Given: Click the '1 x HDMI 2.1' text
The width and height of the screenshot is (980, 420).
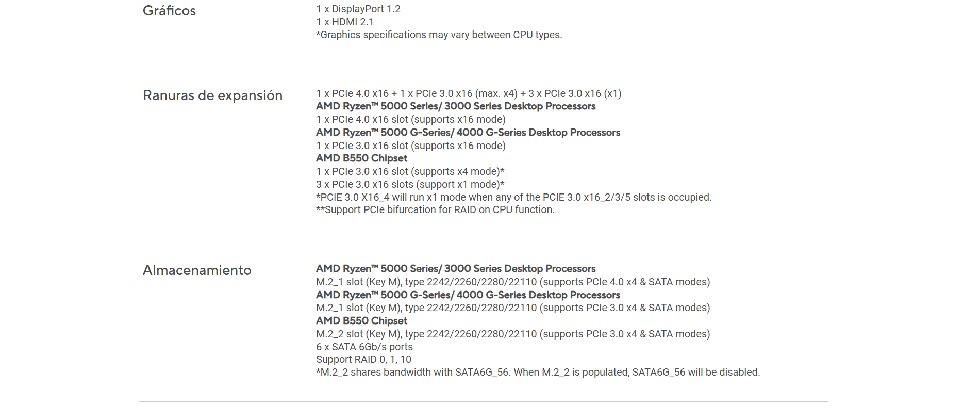Looking at the screenshot, I should (x=345, y=22).
